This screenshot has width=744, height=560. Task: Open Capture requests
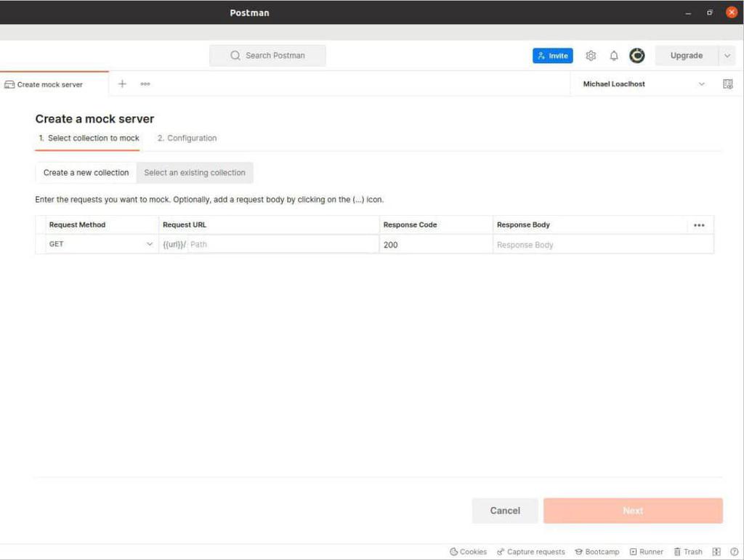531,551
